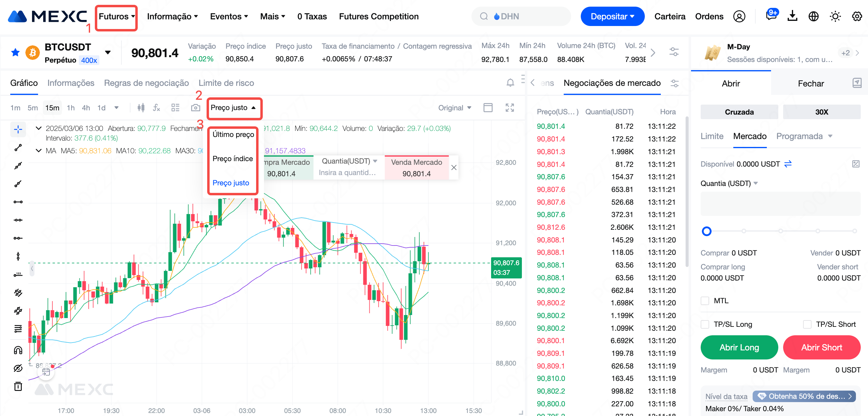868x416 pixels.
Task: Click the position size slider handle
Action: click(x=706, y=231)
